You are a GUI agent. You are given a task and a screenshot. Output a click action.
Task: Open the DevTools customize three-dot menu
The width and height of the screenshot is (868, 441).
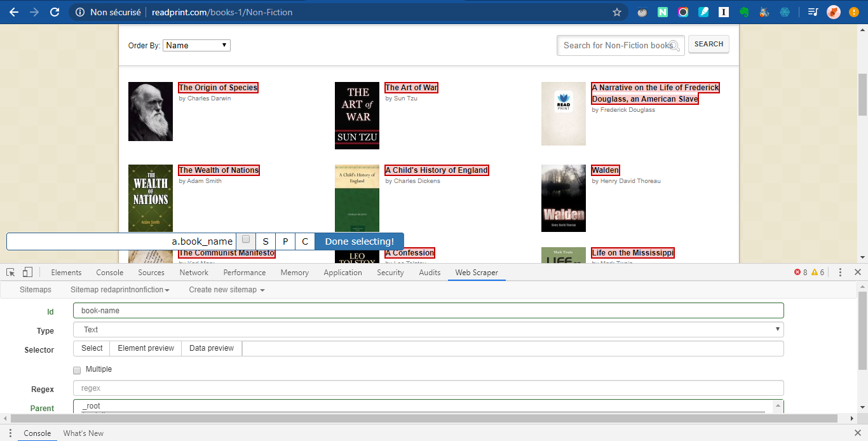pos(840,272)
